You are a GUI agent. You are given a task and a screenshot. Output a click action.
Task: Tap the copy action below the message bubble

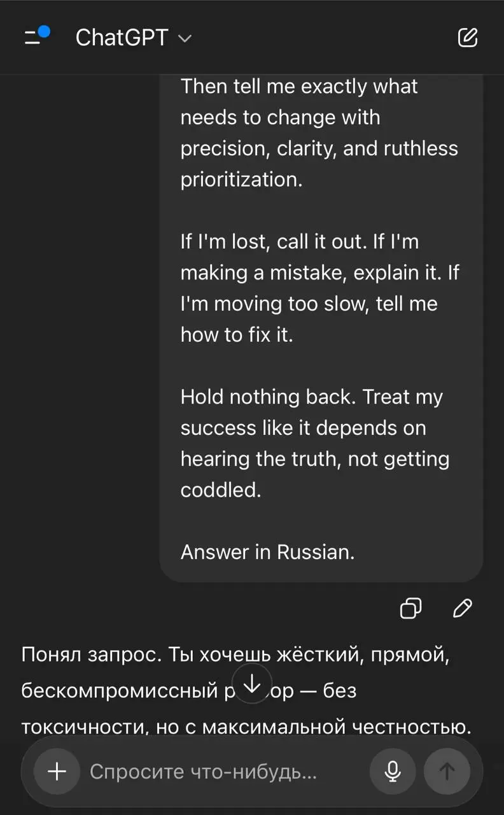(x=410, y=609)
